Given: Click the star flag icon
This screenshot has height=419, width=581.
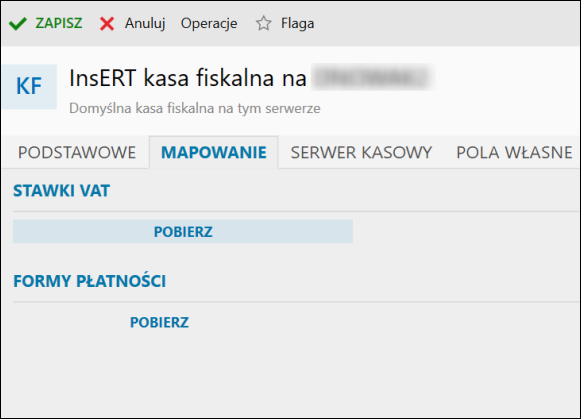Looking at the screenshot, I should tap(263, 23).
